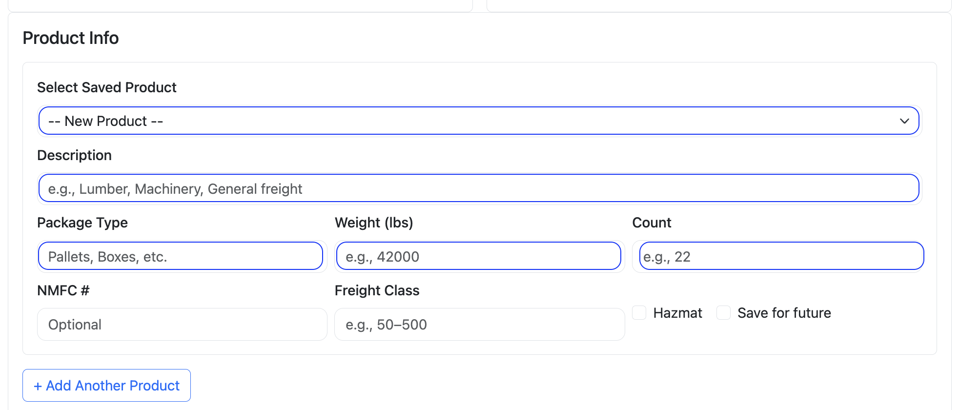Select the Weight (lbs) label

point(374,223)
